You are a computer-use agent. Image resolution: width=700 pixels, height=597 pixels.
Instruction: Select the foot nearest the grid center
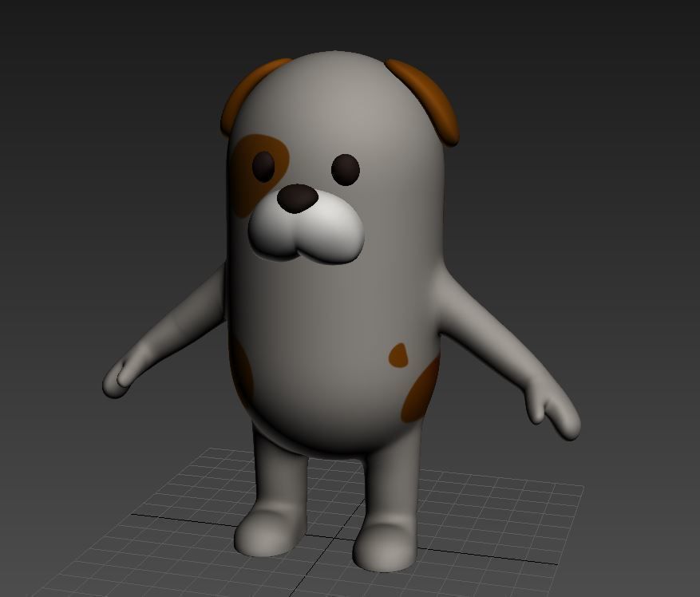point(385,547)
